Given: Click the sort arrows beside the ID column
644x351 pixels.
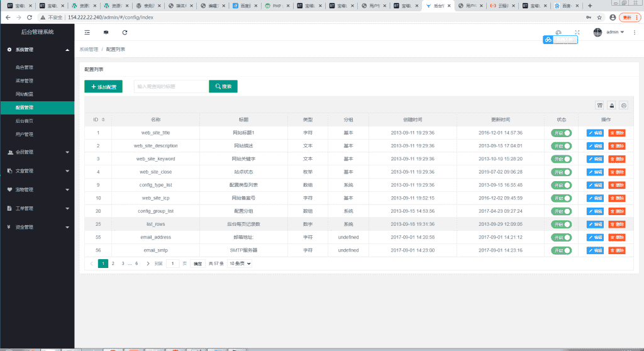Looking at the screenshot, I should [x=103, y=120].
